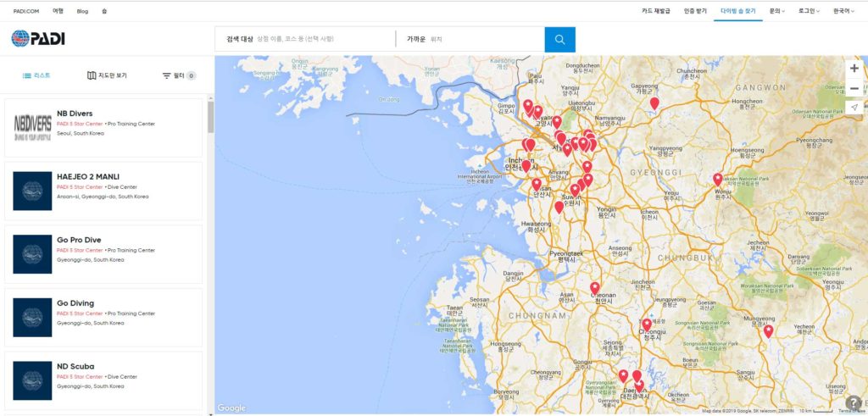Switch to list view
The width and height of the screenshot is (868, 416).
tap(36, 75)
